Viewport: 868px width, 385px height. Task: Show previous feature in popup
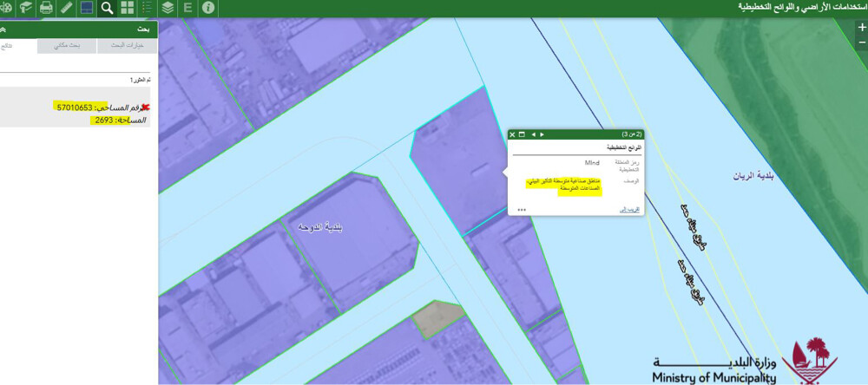533,134
